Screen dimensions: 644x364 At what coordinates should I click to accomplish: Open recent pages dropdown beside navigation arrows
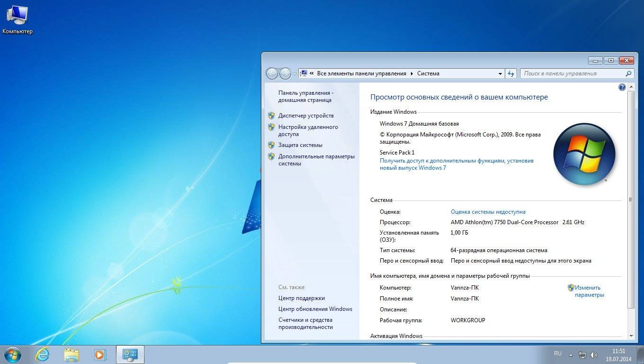click(295, 74)
